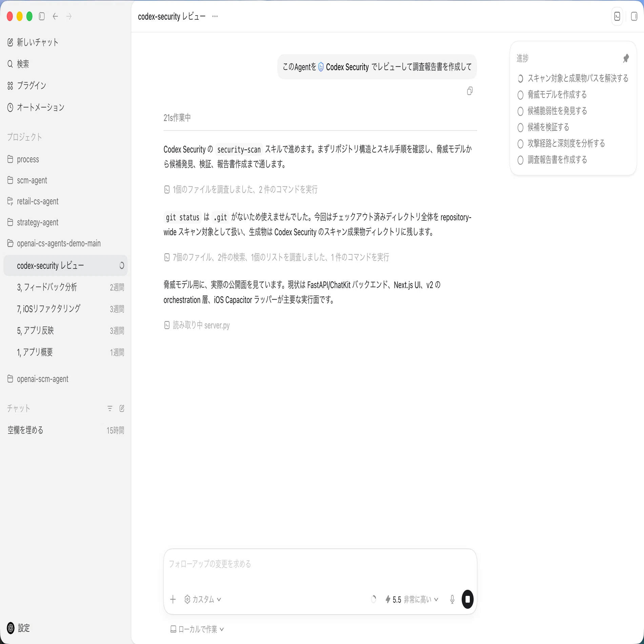Select the 攻撃経路と深刻度を分析する step
This screenshot has height=644, width=644.
pyautogui.click(x=561, y=144)
